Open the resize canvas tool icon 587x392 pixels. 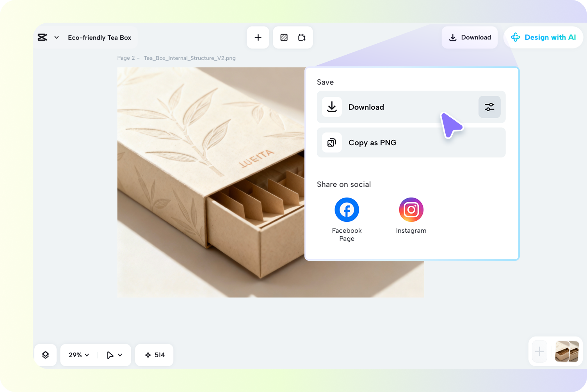pos(302,37)
